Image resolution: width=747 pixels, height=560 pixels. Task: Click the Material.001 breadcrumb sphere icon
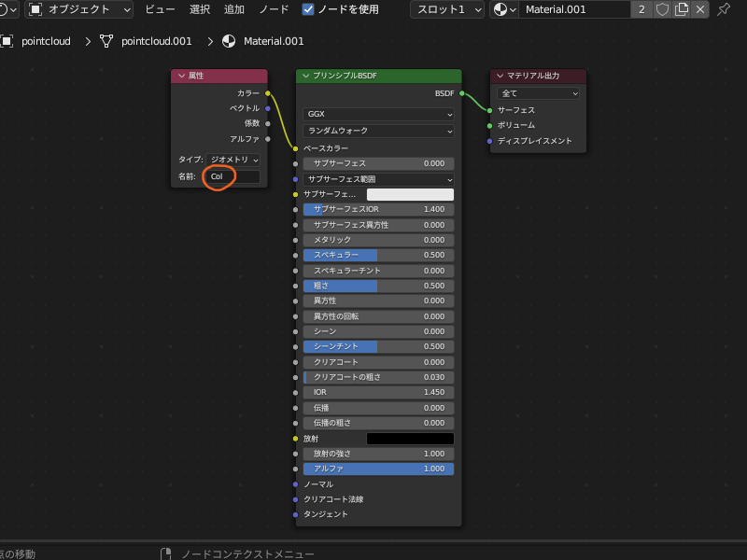click(x=229, y=41)
